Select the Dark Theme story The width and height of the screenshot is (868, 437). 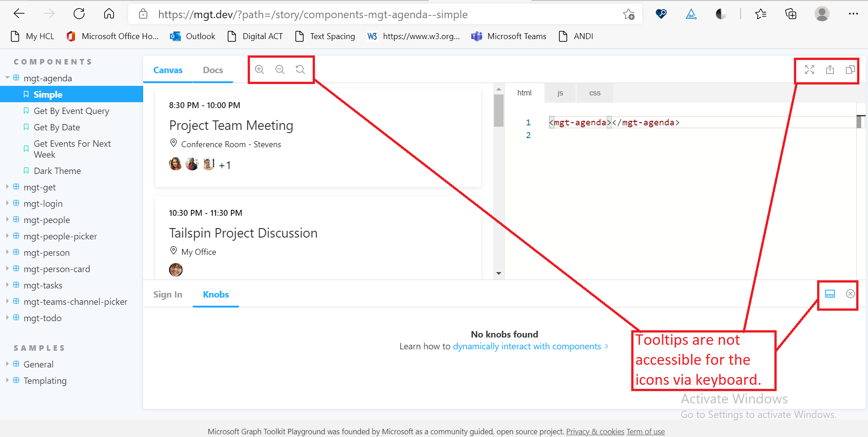(x=57, y=170)
